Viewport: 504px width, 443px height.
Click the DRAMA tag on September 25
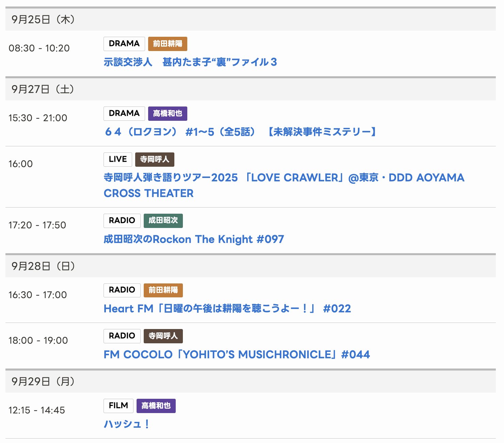(124, 44)
